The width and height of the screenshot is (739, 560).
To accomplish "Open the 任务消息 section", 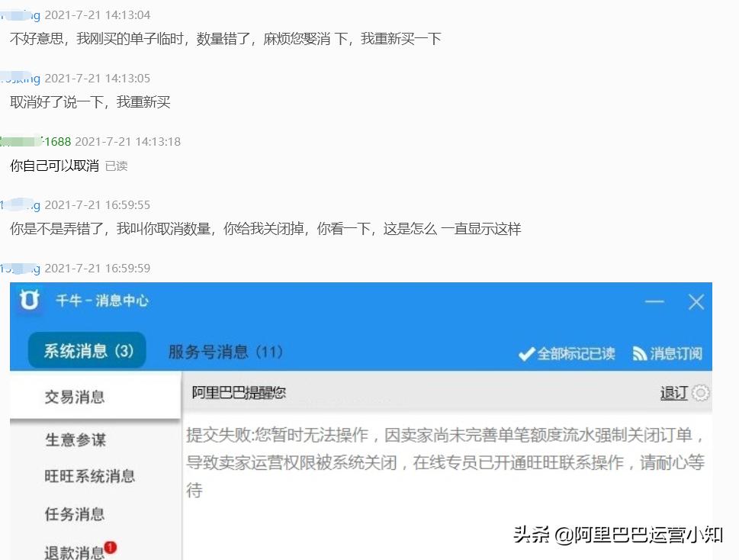I will click(x=73, y=514).
